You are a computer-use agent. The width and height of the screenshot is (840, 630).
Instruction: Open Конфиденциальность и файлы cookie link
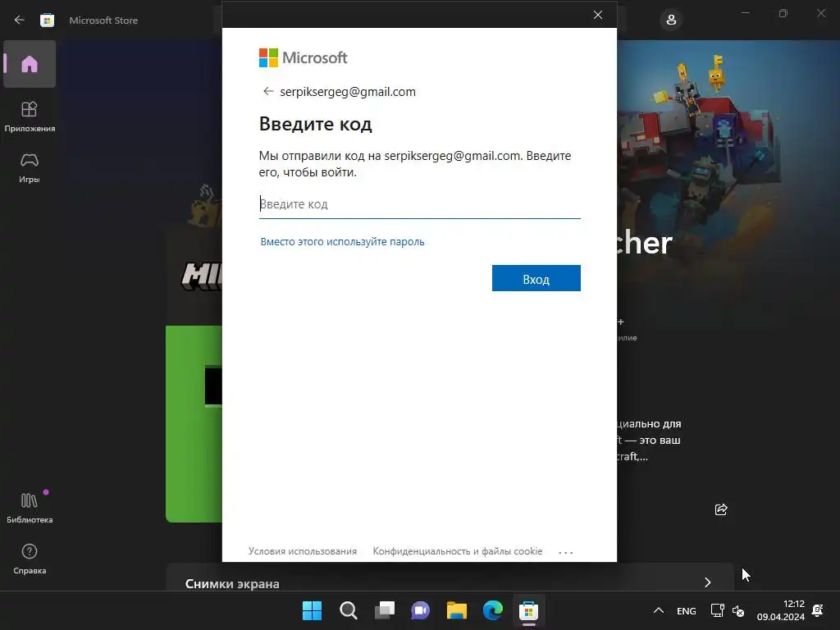point(458,551)
